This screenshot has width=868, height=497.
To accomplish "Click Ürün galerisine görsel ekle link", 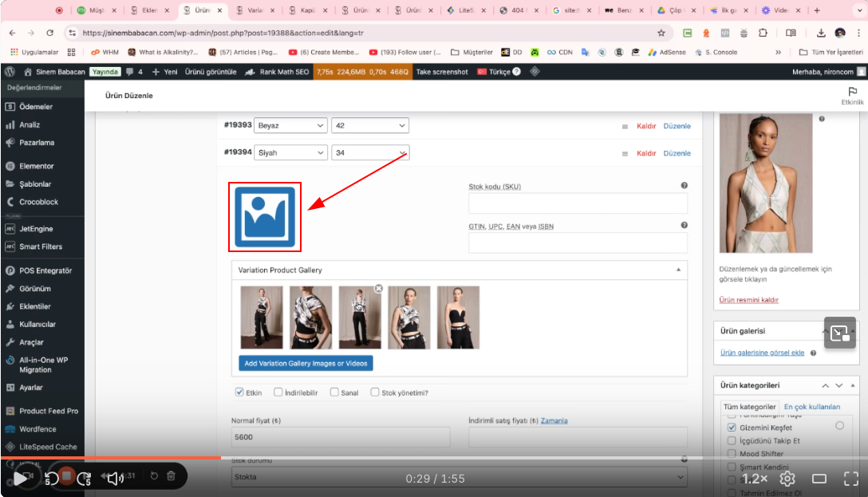I will pyautogui.click(x=762, y=353).
